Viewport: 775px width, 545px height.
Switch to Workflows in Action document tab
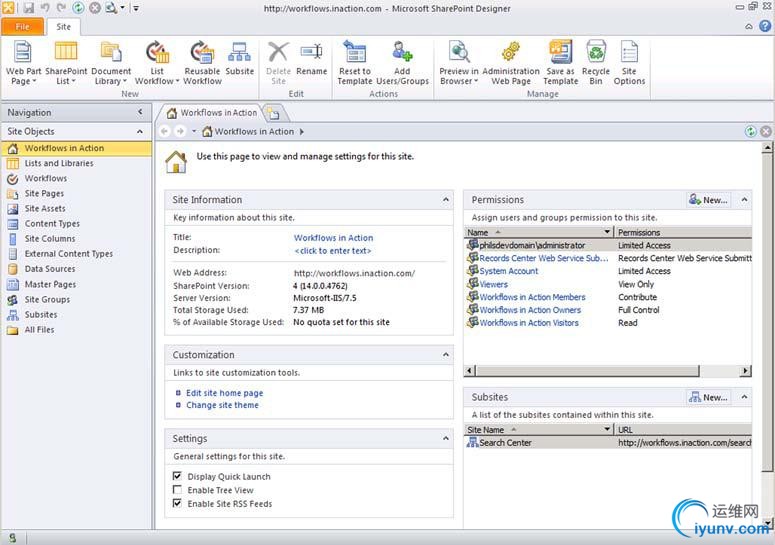(213, 113)
